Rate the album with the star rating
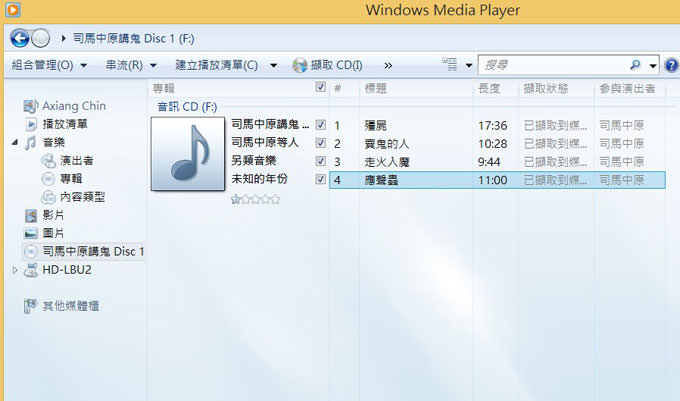 pos(255,199)
